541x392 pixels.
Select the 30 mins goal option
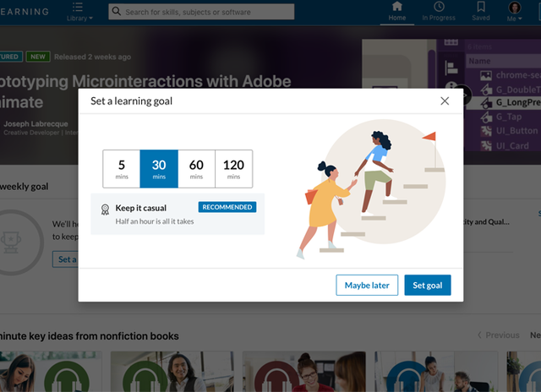159,169
